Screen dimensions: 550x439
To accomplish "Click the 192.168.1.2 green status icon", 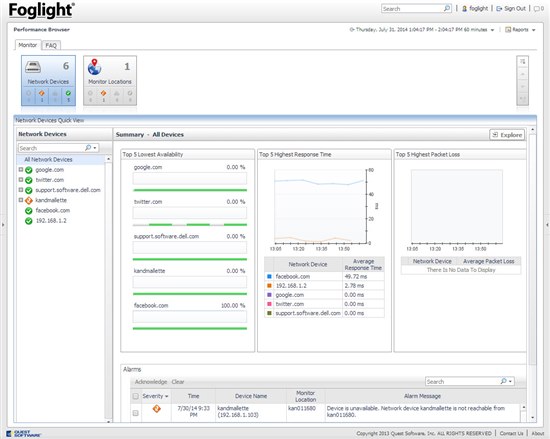I will click(29, 221).
